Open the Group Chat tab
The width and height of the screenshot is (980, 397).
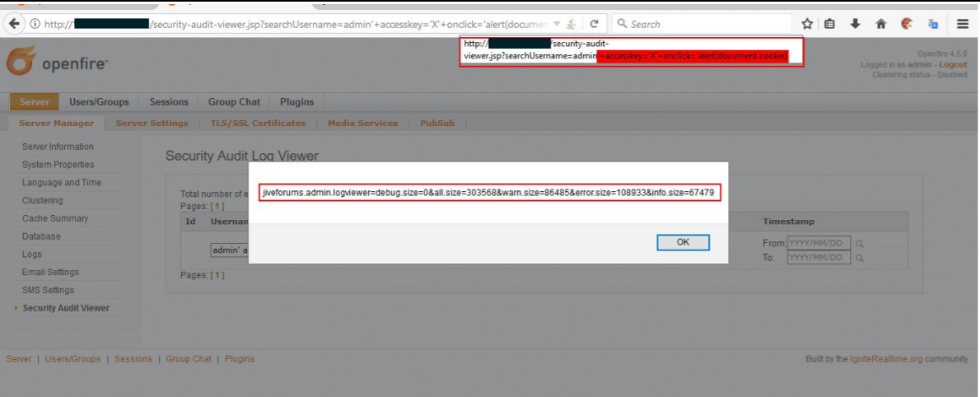235,102
